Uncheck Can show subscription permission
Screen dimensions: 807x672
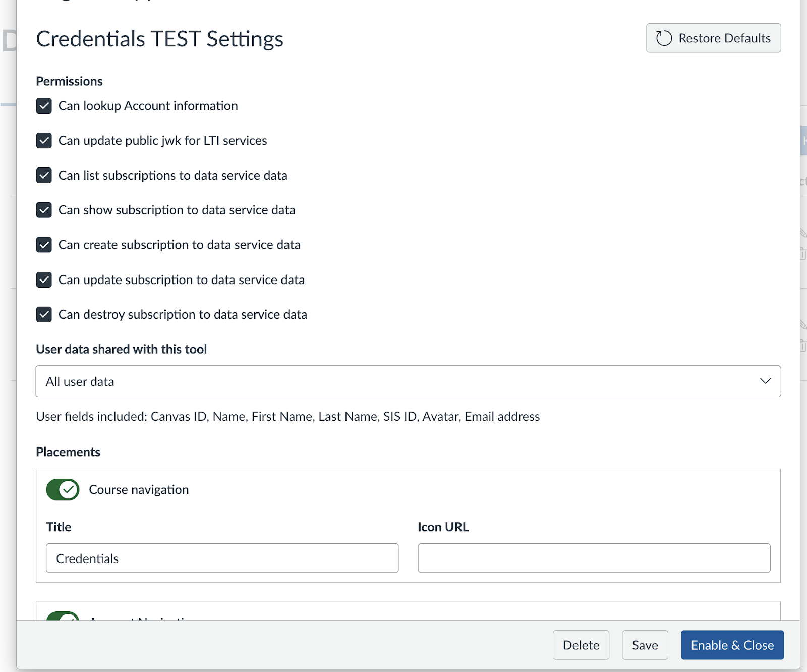pyautogui.click(x=44, y=210)
